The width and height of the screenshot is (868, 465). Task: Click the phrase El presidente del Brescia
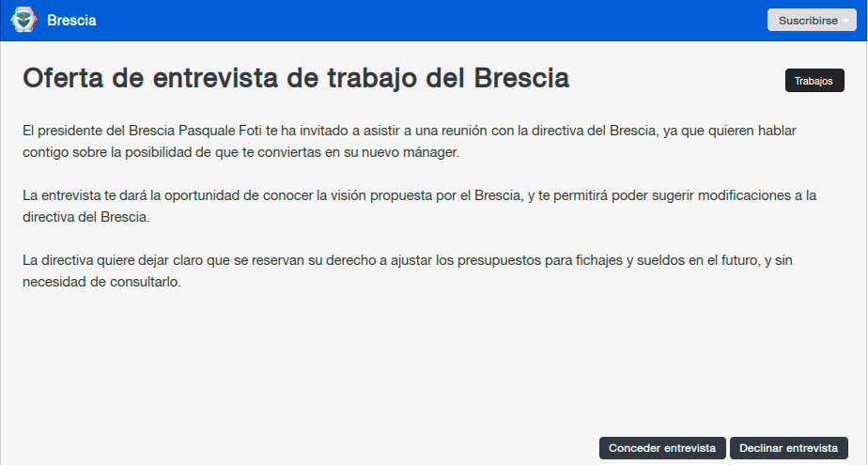point(99,131)
